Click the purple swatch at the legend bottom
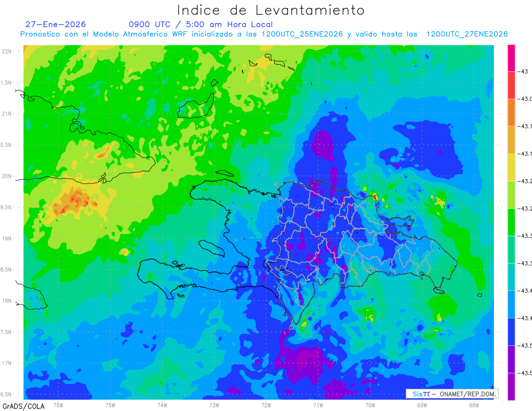Screen dimensions: 532x411 (511, 387)
